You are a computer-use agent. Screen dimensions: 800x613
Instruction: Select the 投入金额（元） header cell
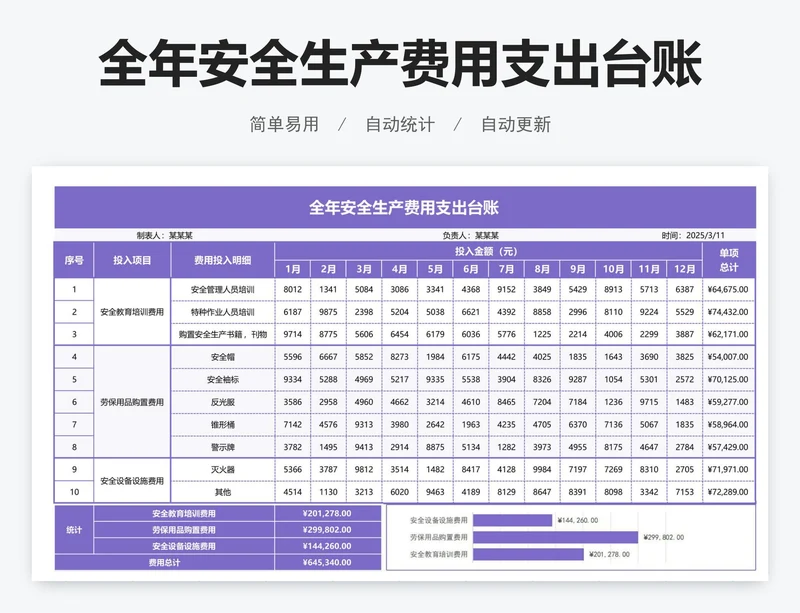tap(488, 251)
